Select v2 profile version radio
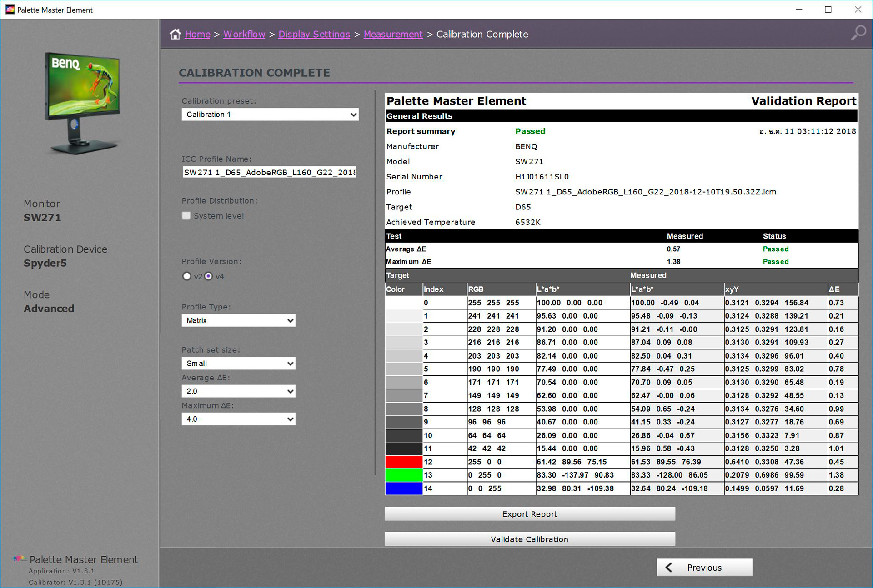 coord(186,276)
